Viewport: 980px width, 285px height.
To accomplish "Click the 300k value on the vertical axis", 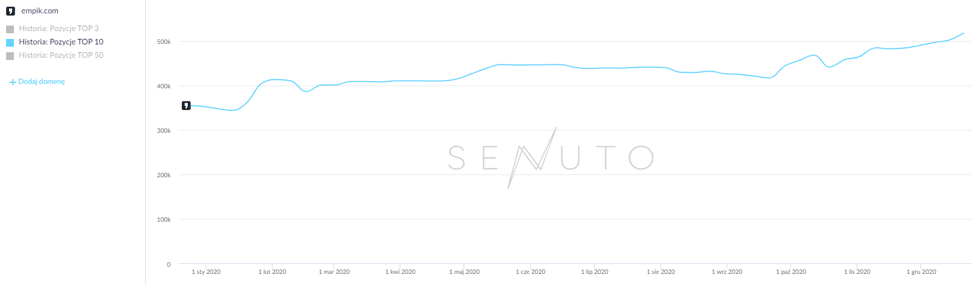I will click(x=164, y=131).
